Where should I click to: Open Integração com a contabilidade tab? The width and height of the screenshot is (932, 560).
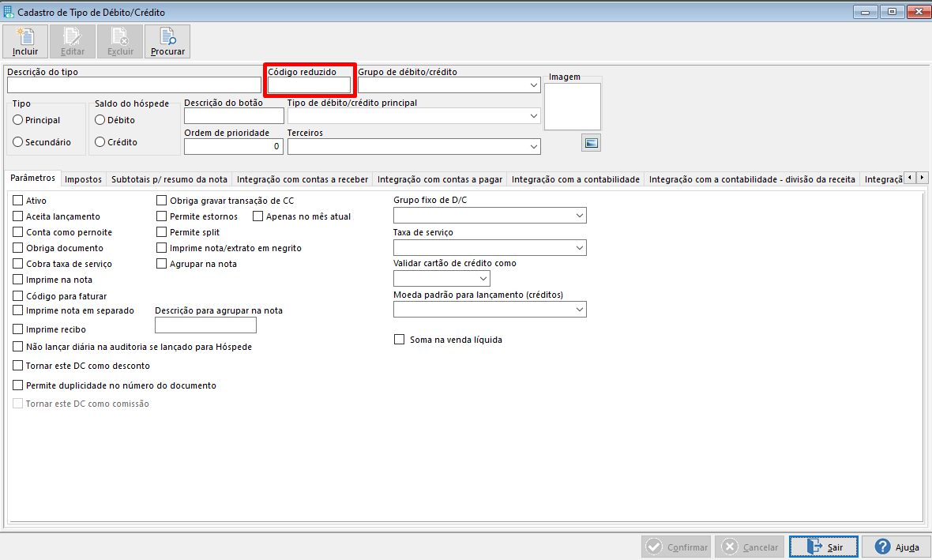[575, 179]
